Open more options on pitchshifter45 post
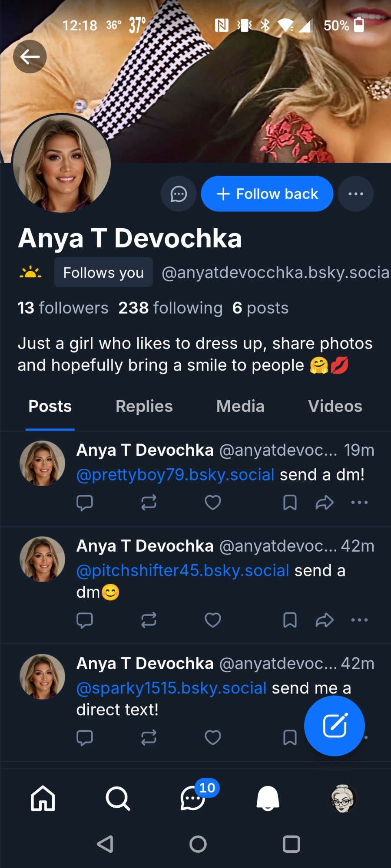The height and width of the screenshot is (868, 391). pyautogui.click(x=359, y=620)
